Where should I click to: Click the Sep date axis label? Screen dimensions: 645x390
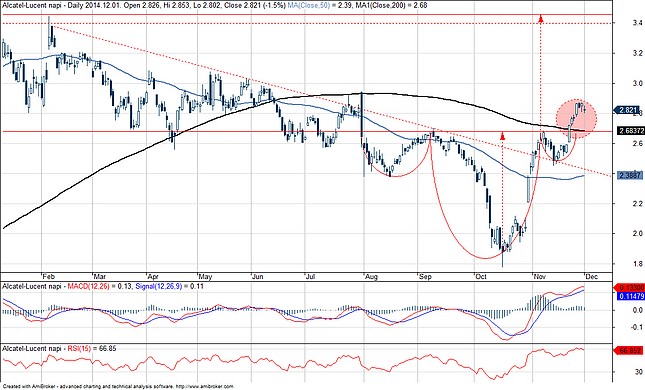425,276
